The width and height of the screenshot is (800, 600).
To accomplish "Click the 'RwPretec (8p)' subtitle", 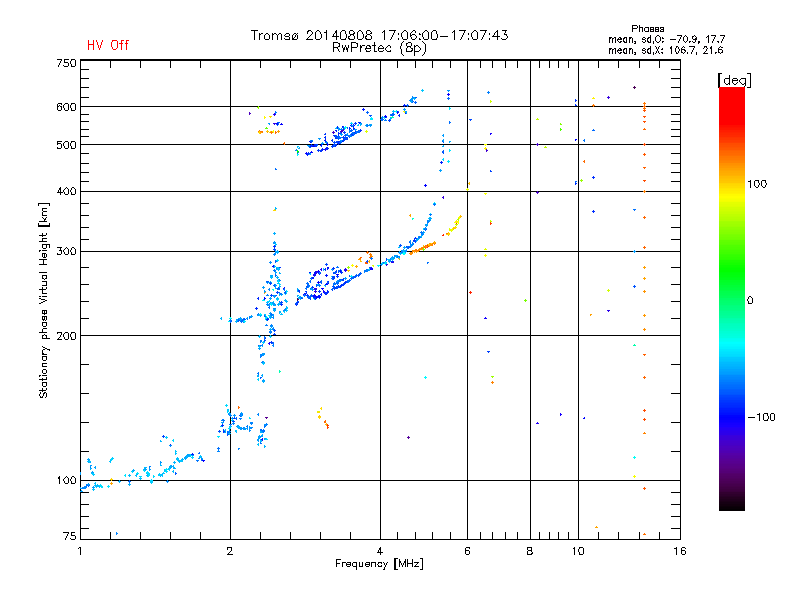I will [x=379, y=48].
